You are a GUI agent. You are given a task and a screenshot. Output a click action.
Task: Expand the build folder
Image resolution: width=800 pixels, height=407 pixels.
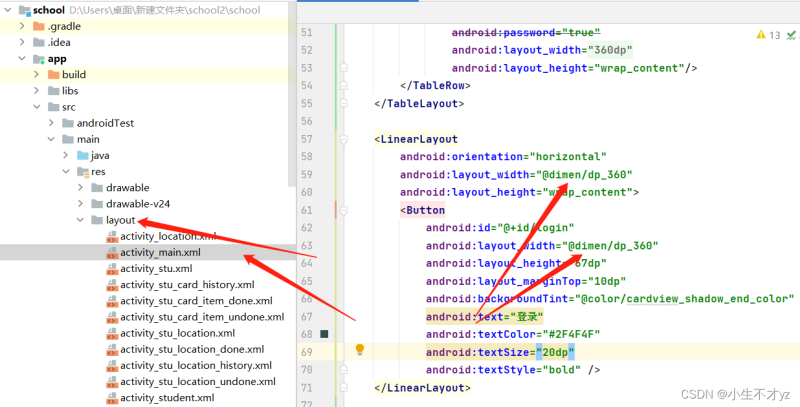[x=36, y=74]
